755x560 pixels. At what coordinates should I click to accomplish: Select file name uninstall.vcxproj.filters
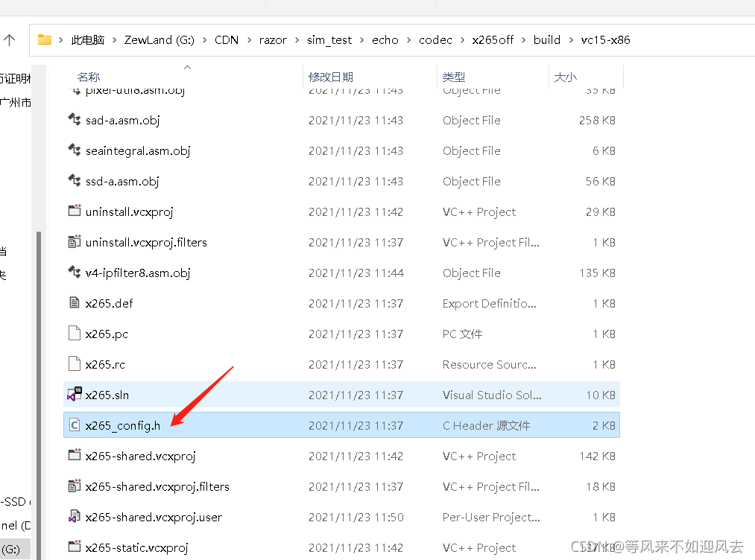146,243
